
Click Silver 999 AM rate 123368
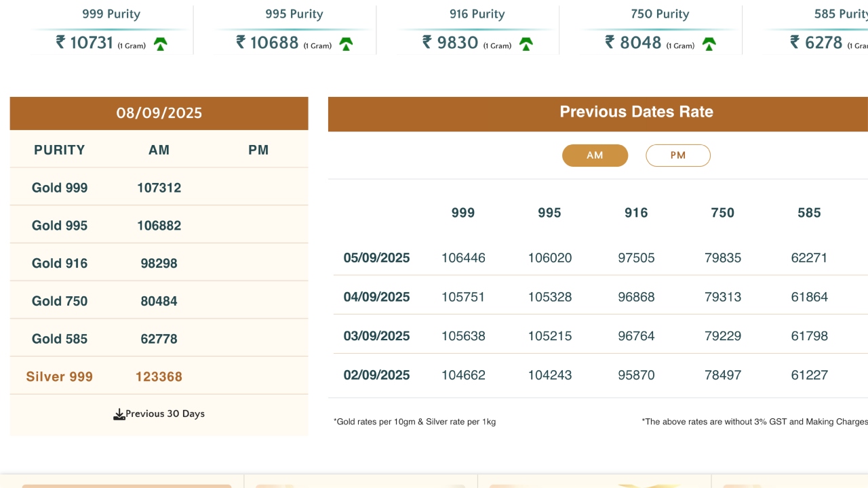[159, 377]
